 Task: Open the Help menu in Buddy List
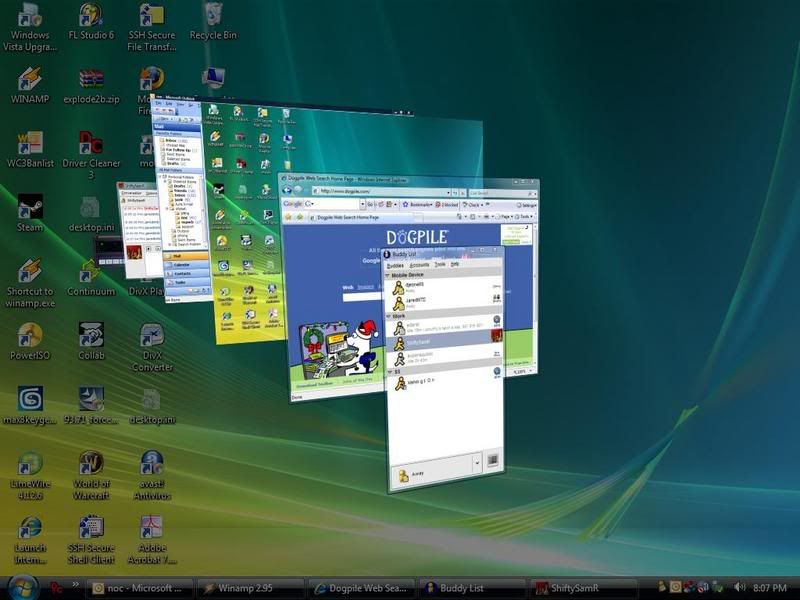click(x=455, y=264)
